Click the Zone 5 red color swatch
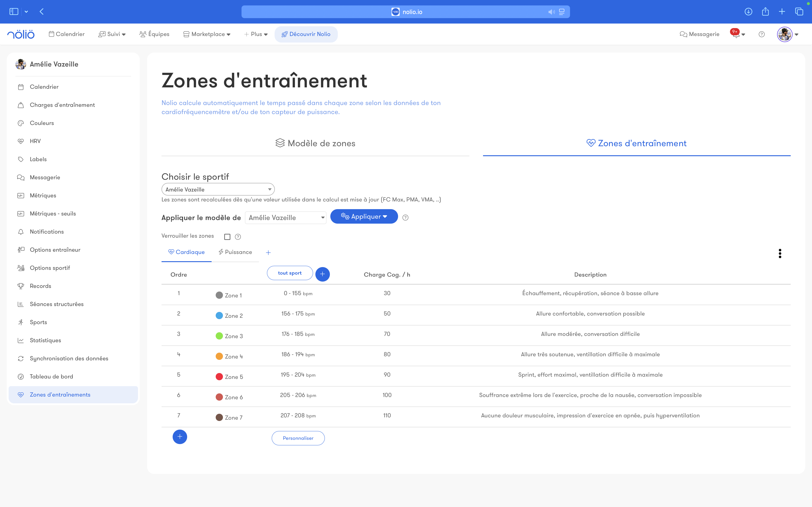Viewport: 812px width, 507px height. pos(219,377)
